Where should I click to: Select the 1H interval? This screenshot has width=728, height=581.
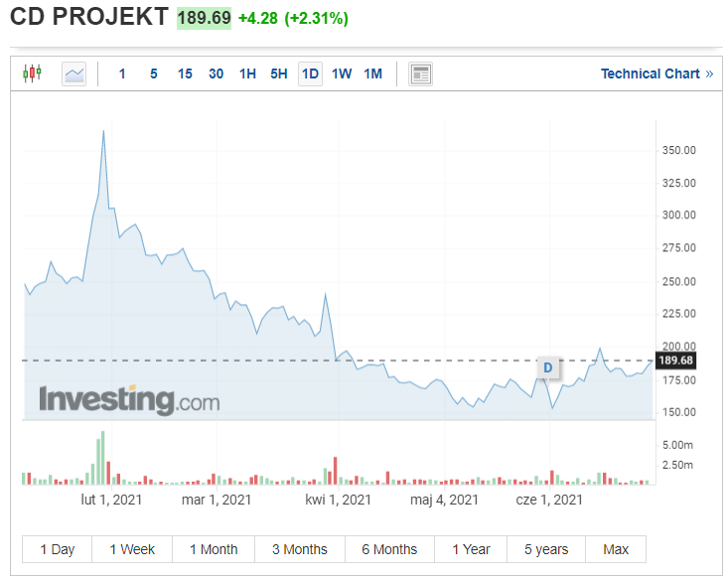247,73
